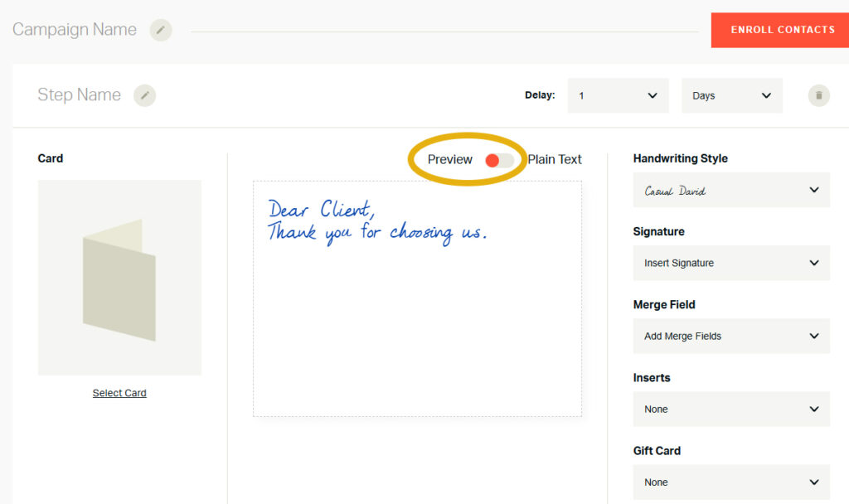Open the Gift Card dropdown
This screenshot has height=504, width=849.
730,482
